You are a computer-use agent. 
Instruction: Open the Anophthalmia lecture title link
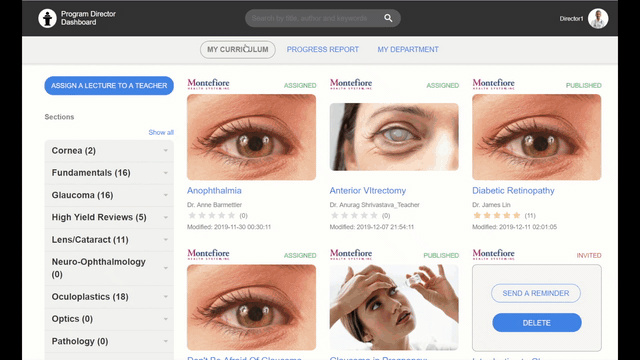[214, 191]
